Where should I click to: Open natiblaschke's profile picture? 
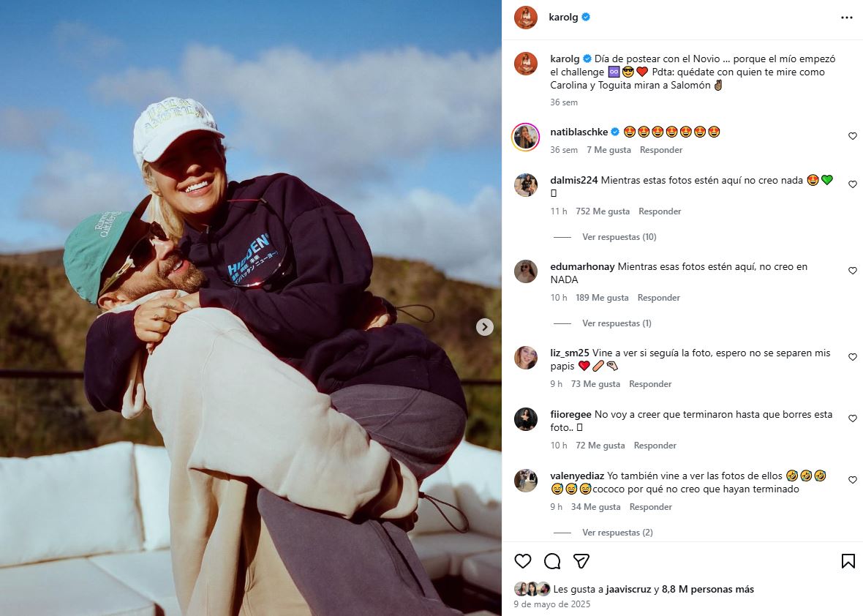[x=526, y=137]
